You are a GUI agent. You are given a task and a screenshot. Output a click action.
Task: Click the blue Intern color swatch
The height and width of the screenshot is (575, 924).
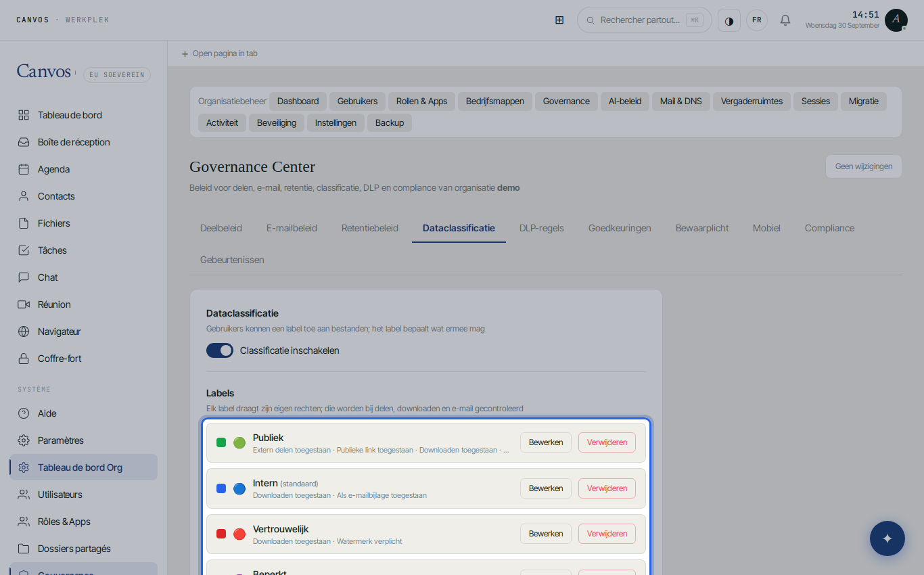221,488
